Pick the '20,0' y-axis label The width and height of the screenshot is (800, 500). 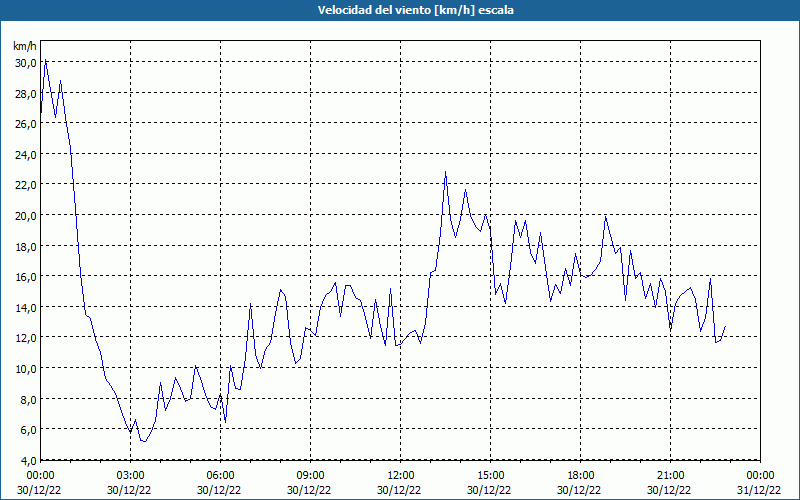(x=26, y=215)
